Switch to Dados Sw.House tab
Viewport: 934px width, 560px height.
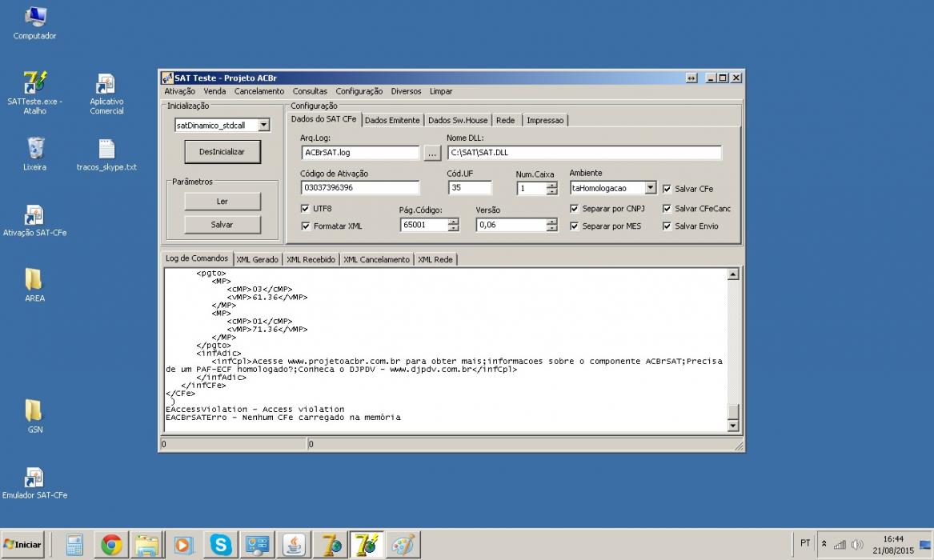(458, 120)
